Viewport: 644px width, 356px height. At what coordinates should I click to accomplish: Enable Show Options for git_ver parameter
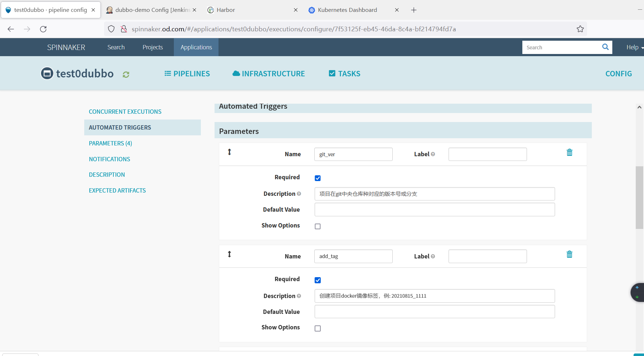[x=318, y=226]
